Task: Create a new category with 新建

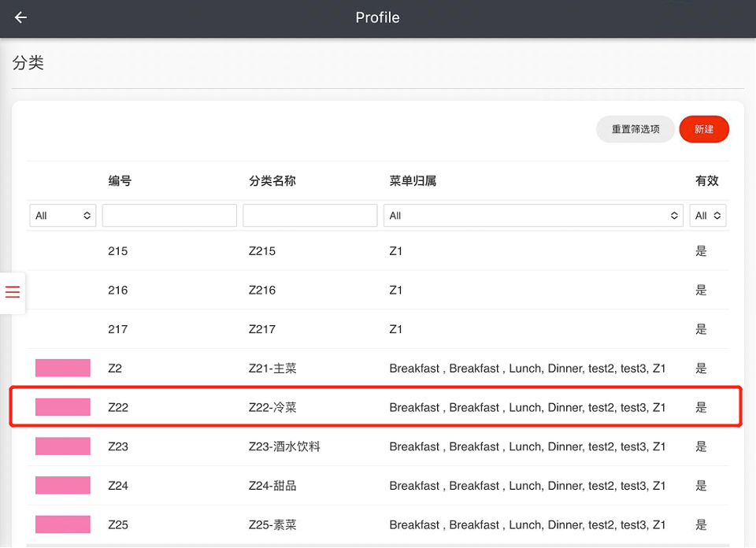Action: [704, 129]
